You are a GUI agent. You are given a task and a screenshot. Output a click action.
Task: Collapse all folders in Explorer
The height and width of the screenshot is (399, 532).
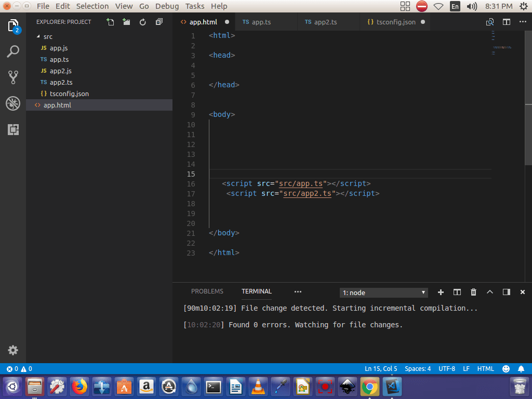click(159, 22)
